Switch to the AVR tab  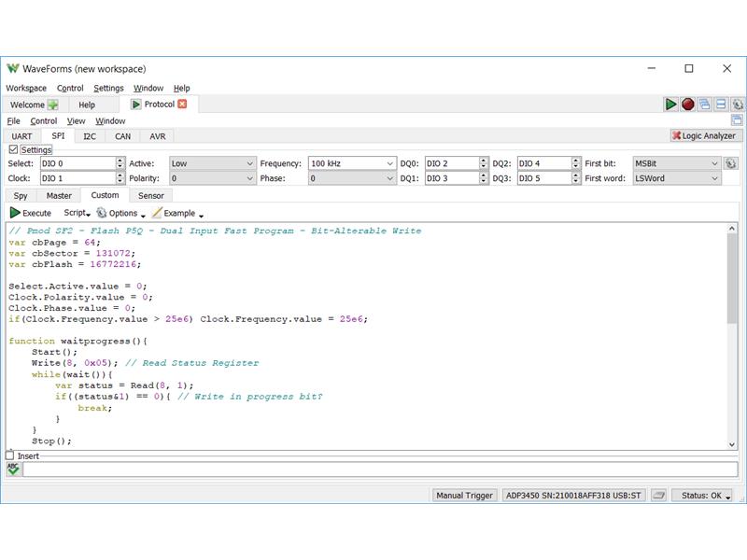tap(157, 136)
